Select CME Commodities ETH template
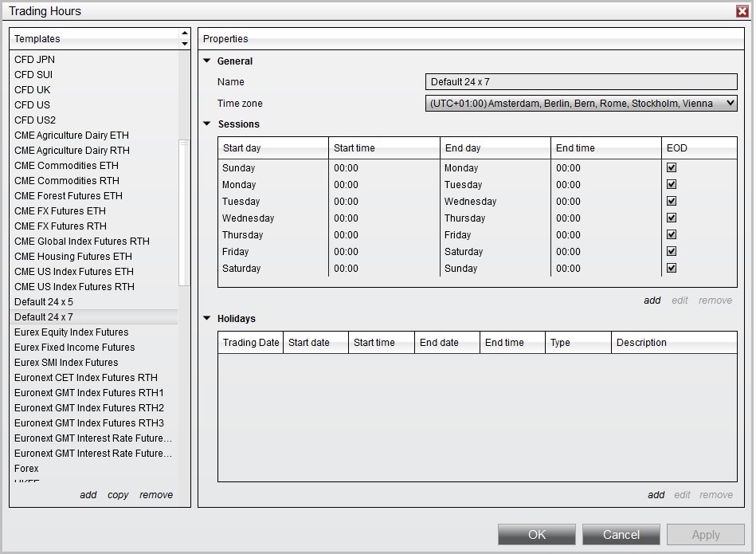 [x=93, y=166]
